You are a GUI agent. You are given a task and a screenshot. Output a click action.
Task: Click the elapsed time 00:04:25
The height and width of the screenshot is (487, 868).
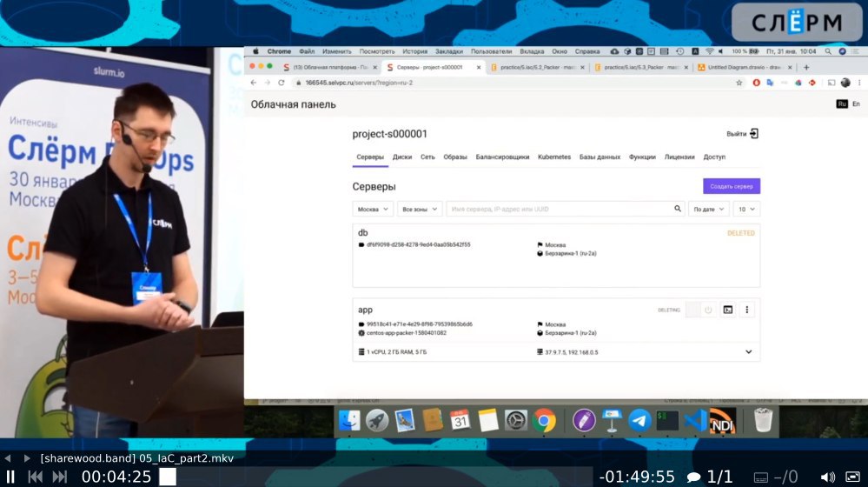[116, 477]
